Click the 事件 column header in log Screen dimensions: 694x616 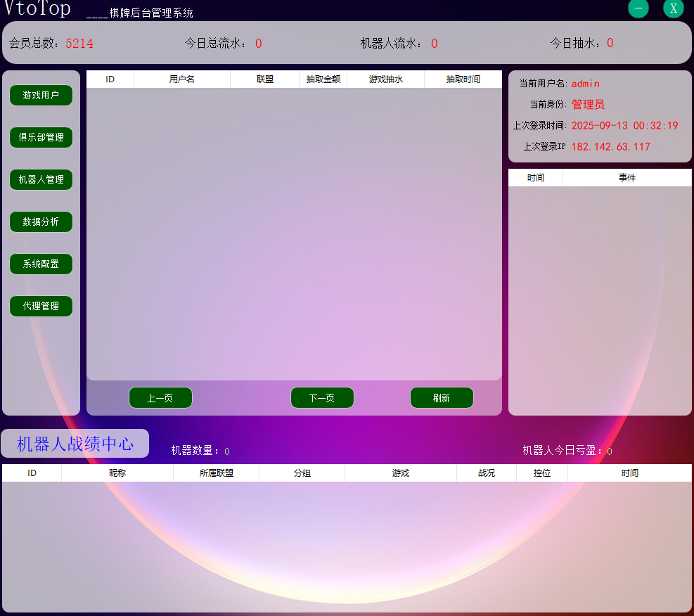pyautogui.click(x=626, y=178)
